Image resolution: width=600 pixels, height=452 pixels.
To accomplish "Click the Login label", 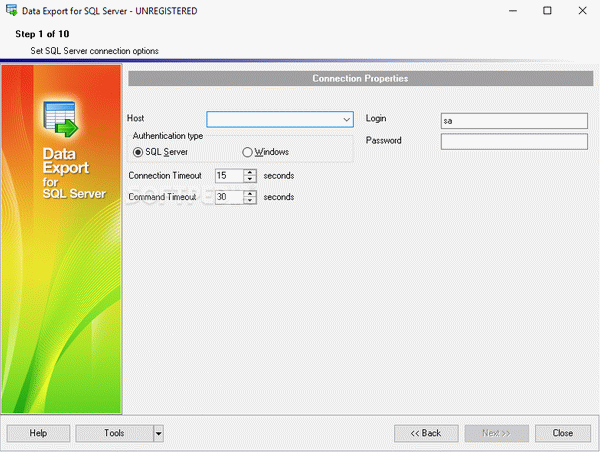I will (x=376, y=119).
